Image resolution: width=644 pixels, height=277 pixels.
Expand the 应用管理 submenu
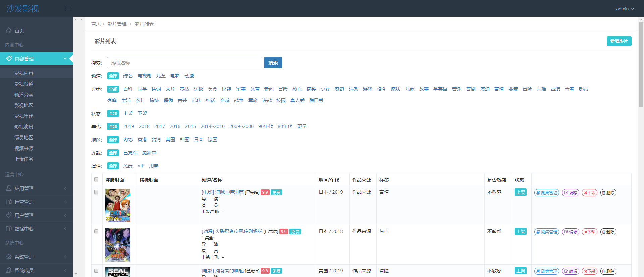point(65,188)
